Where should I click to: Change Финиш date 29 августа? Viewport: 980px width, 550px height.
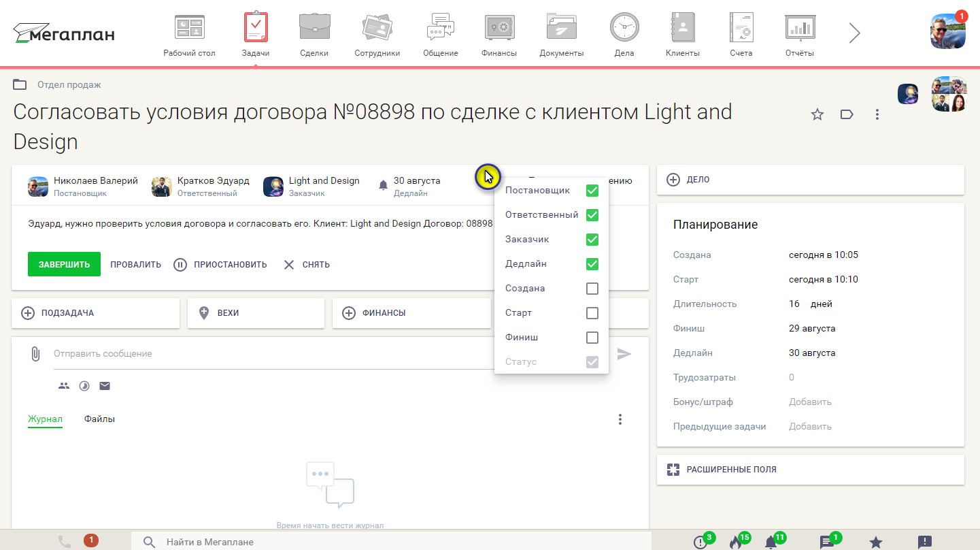click(812, 329)
